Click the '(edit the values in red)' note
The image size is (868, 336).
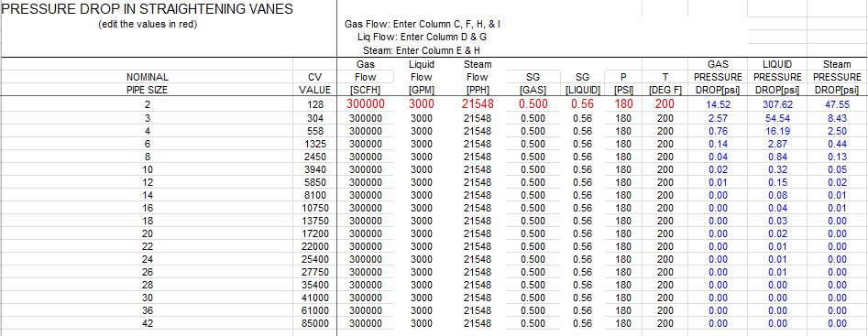pos(148,25)
